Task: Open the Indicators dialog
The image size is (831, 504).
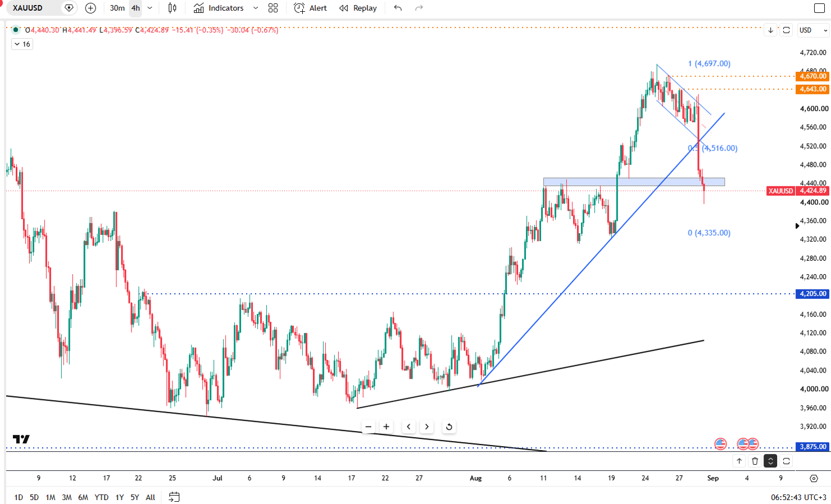Action: point(219,8)
